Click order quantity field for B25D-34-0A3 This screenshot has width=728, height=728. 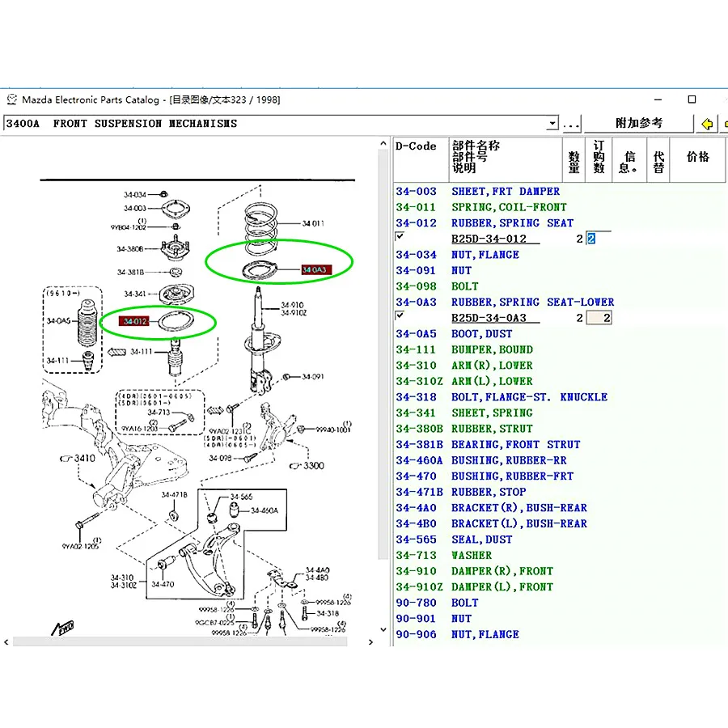(599, 318)
